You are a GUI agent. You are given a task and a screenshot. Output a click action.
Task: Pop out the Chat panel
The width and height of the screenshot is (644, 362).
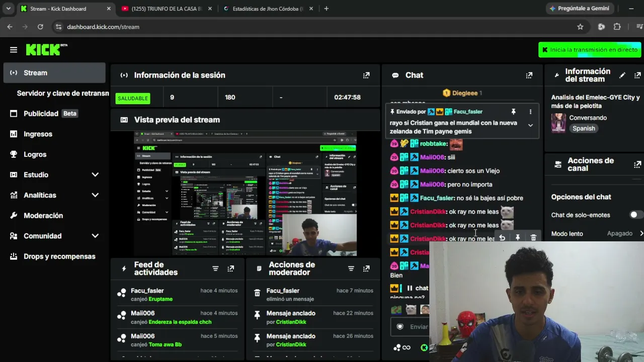(x=529, y=75)
